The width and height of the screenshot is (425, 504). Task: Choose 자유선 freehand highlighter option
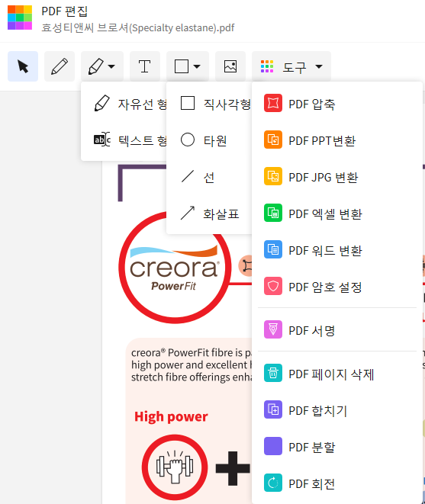click(124, 104)
